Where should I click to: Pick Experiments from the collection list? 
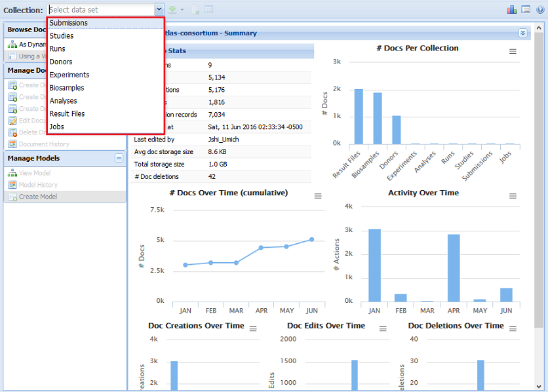pyautogui.click(x=69, y=75)
